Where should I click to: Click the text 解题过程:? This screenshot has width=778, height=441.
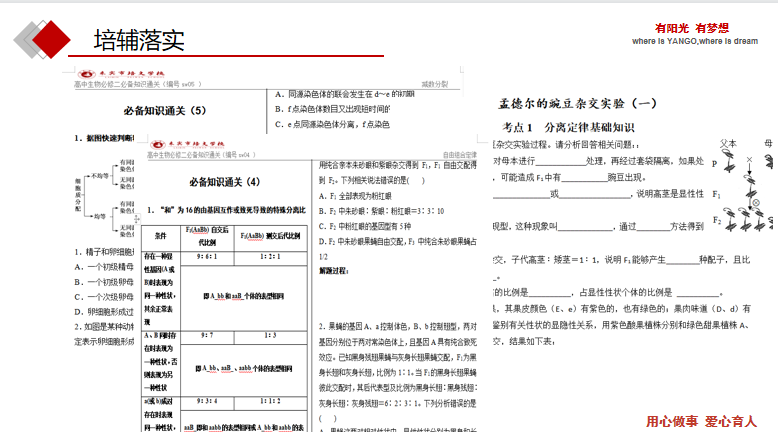pyautogui.click(x=334, y=271)
